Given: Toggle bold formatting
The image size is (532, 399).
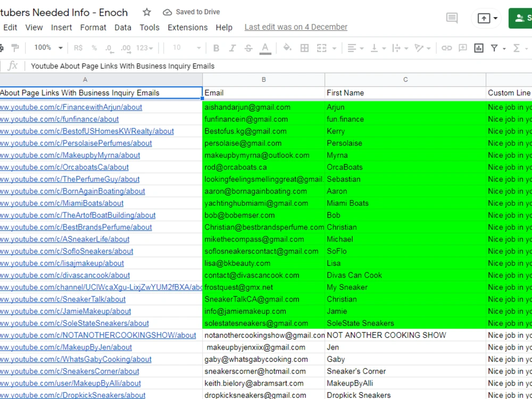Looking at the screenshot, I should (216, 48).
